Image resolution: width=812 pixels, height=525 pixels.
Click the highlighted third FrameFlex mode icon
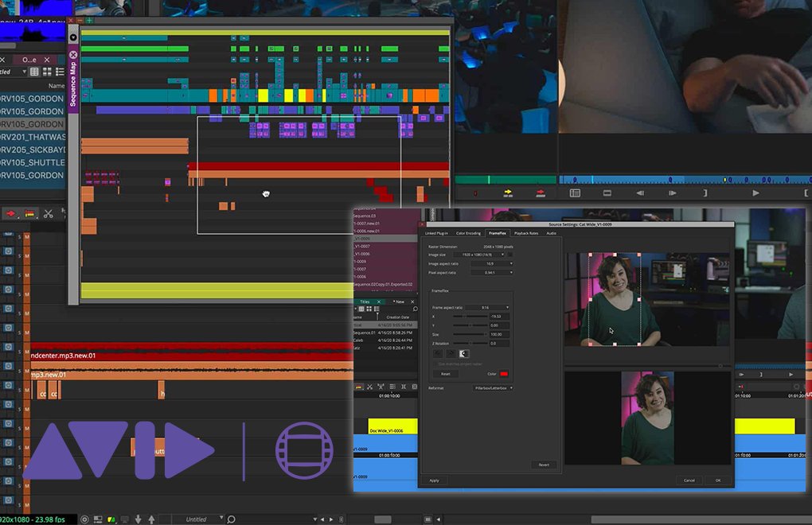pyautogui.click(x=464, y=354)
